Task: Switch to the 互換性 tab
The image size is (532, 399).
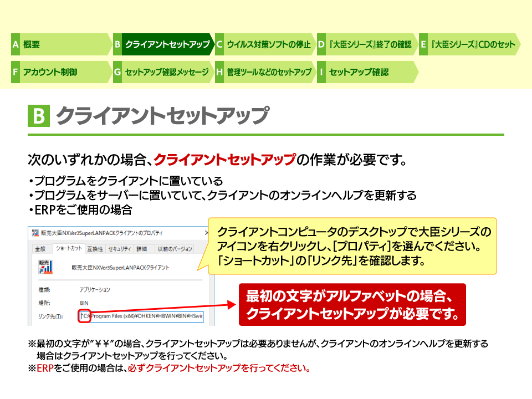Action: pyautogui.click(x=95, y=249)
